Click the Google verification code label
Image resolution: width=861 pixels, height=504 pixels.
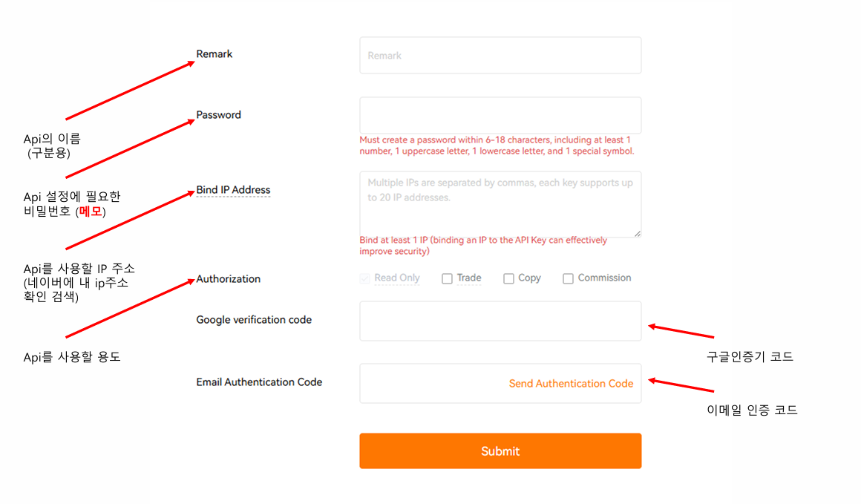tap(254, 320)
